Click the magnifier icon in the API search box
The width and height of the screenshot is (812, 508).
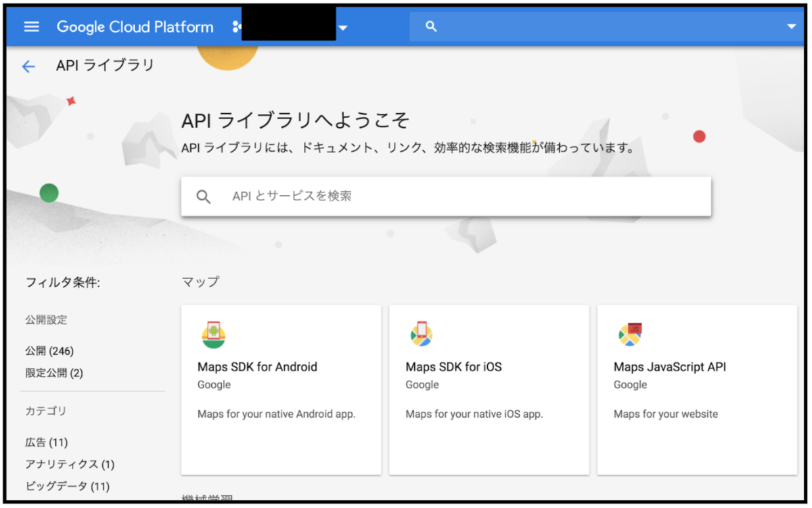click(x=204, y=197)
